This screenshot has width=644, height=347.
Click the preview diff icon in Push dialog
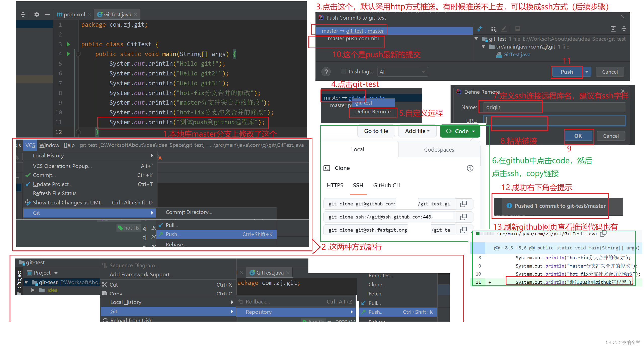coord(518,29)
